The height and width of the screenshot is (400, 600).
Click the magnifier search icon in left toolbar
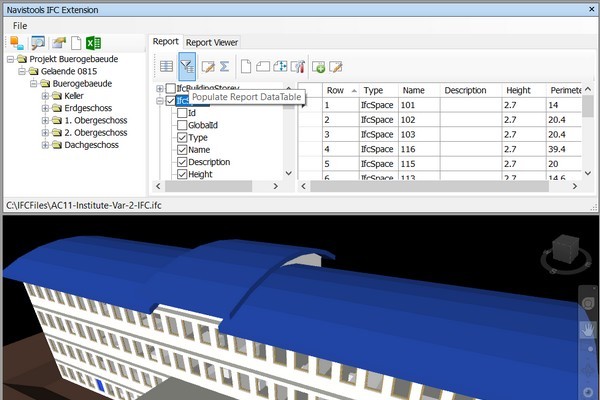click(x=39, y=42)
